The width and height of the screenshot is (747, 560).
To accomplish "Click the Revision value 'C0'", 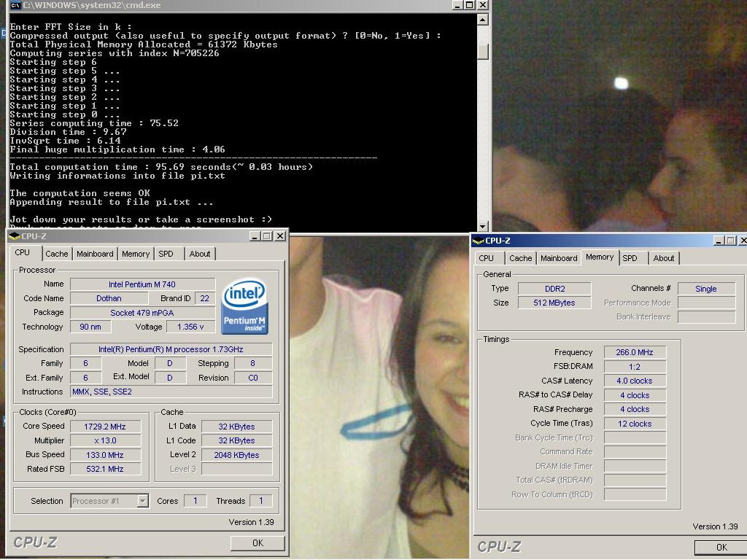I will coord(253,378).
